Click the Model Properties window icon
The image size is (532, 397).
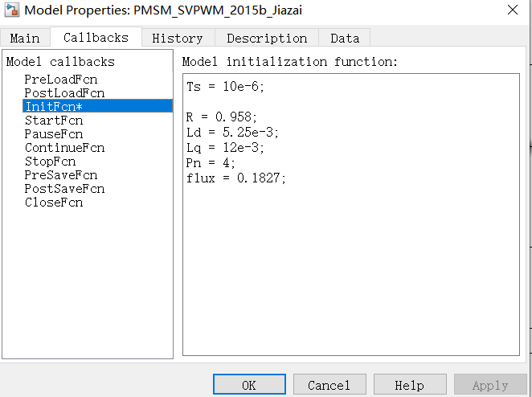12,10
